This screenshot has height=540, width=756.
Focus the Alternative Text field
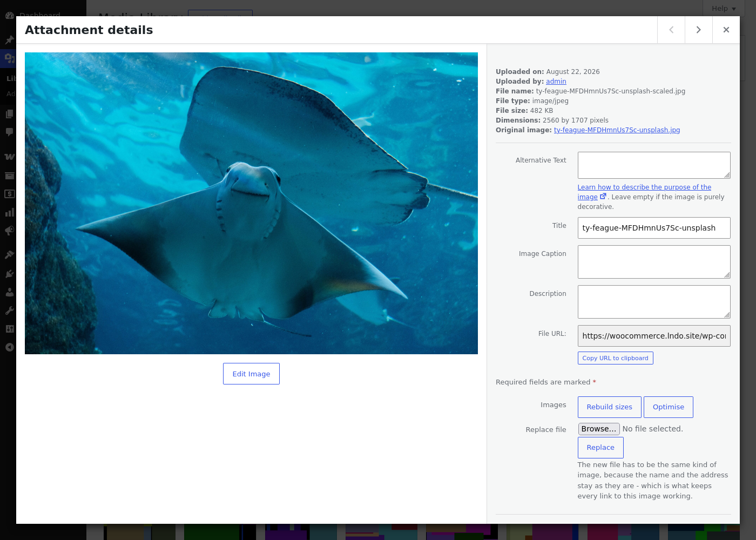pyautogui.click(x=654, y=165)
